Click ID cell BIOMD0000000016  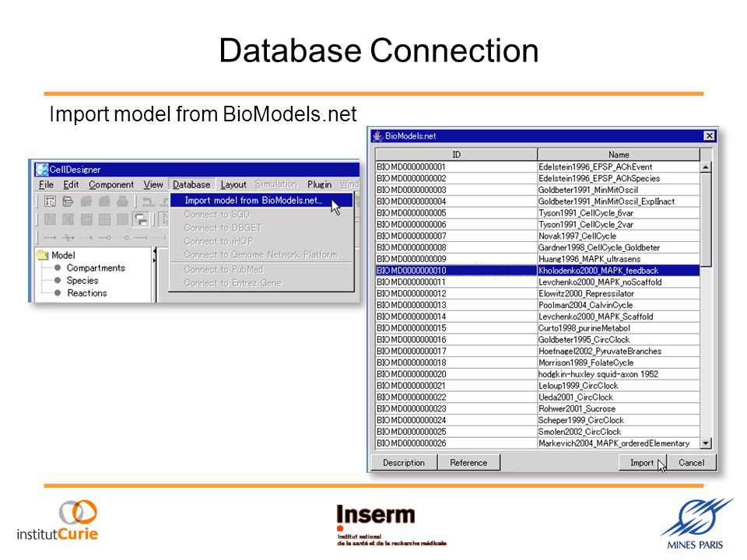tap(457, 340)
